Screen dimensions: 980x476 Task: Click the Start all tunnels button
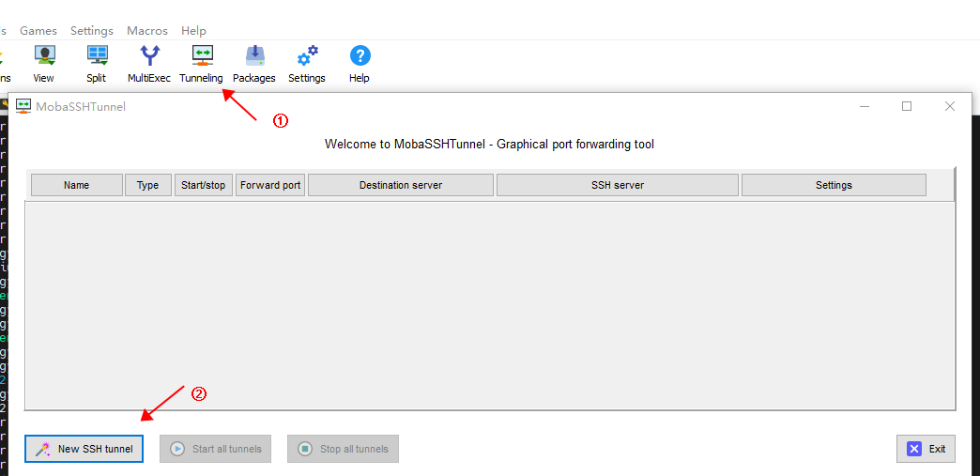216,449
